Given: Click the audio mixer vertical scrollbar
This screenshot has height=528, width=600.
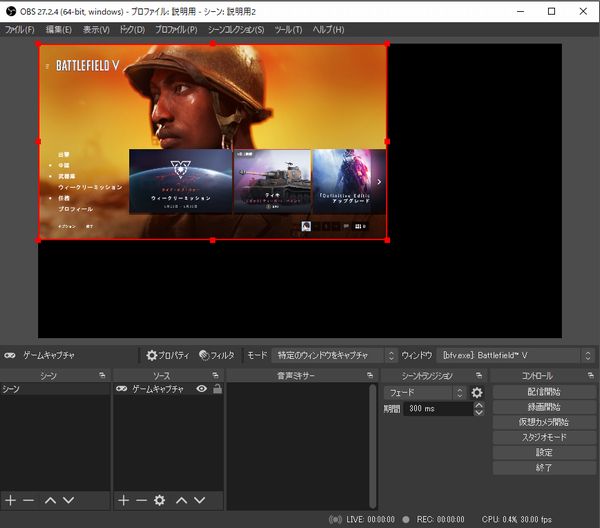Looking at the screenshot, I should point(373,446).
